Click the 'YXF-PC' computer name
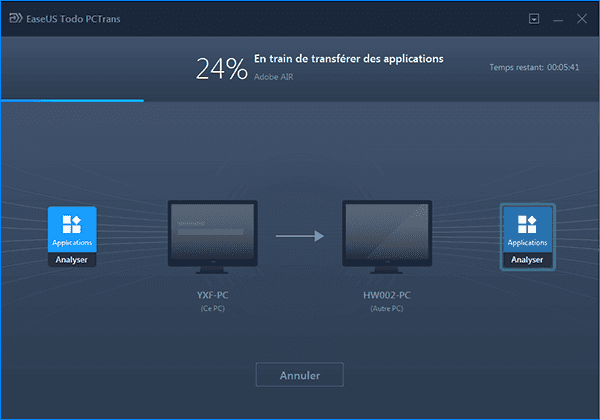This screenshot has height=420, width=600. pyautogui.click(x=212, y=295)
